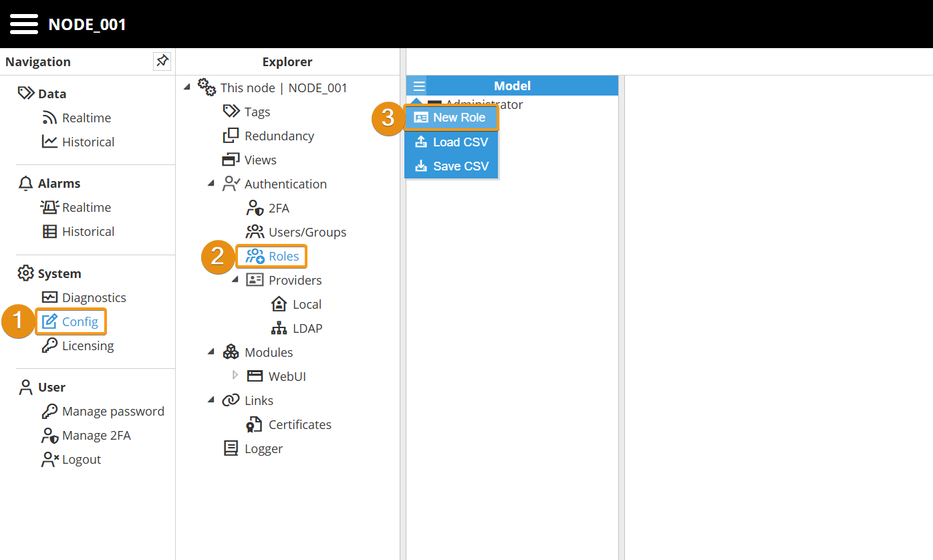Collapse the Providers tree node
Image resolution: width=933 pixels, height=560 pixels.
[235, 279]
